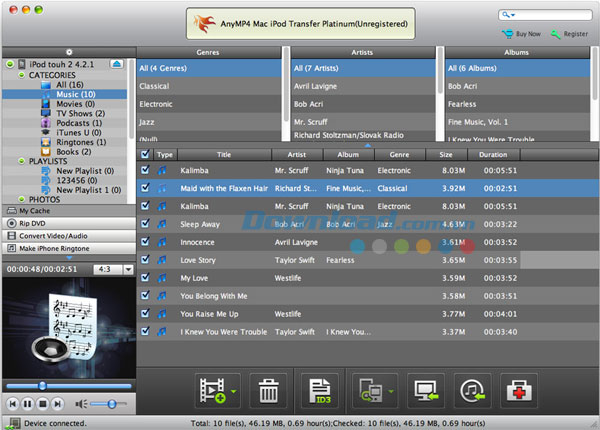Screen dimensions: 600x430
Task: Click the add media files toolbar icon
Action: tap(184, 390)
